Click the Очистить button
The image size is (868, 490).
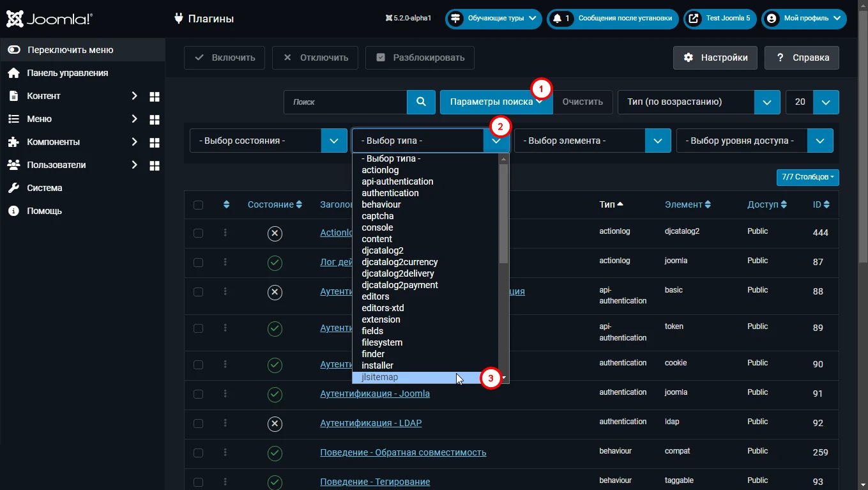pos(582,102)
